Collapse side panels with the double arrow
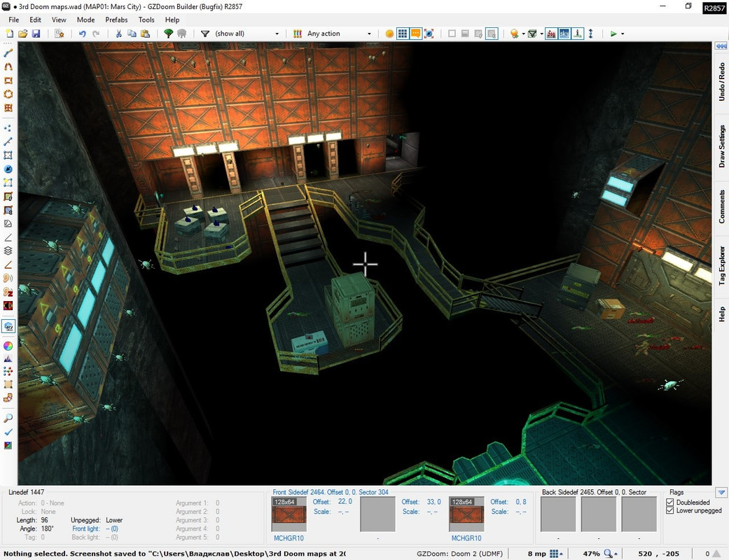This screenshot has height=560, width=729. 721,46
